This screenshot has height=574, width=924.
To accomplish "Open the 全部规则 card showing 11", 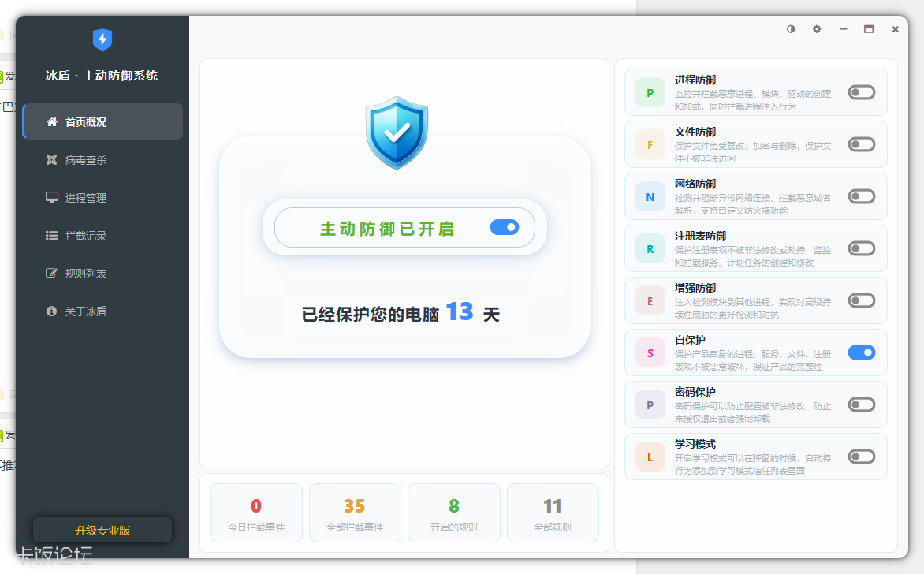I will (553, 512).
